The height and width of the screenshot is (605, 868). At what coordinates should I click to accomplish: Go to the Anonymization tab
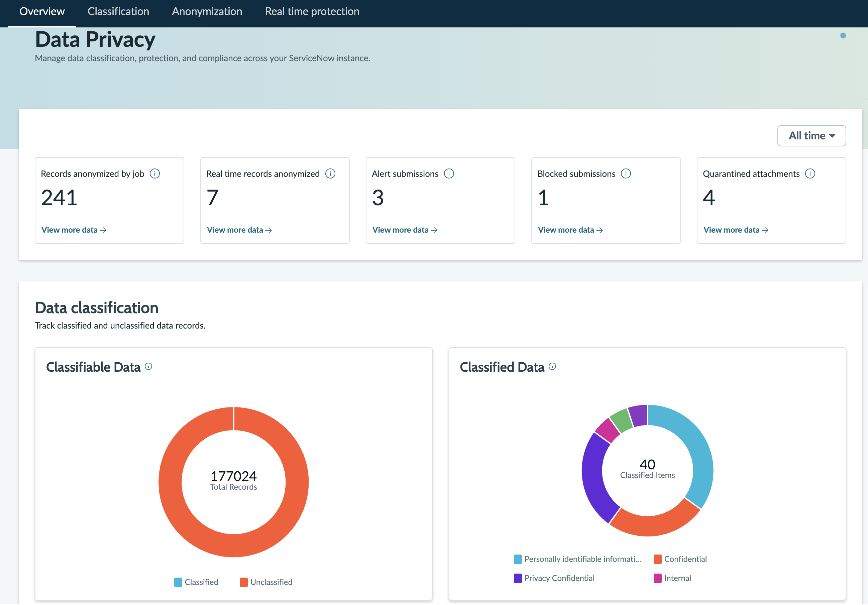tap(207, 11)
